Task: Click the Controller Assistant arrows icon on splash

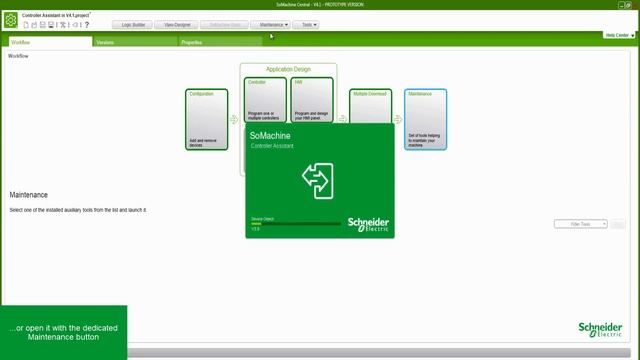Action: (318, 181)
